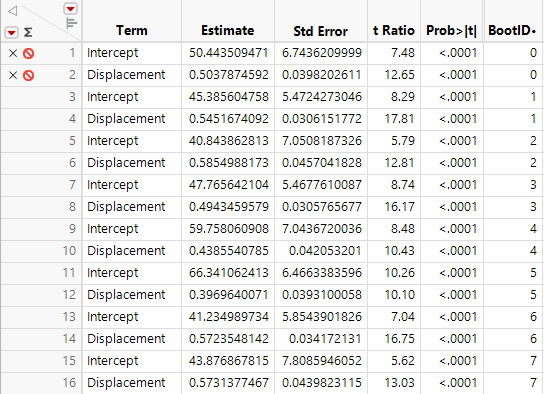Viewport: 544px width, 394px height.
Task: Click the Displacement term in row 2
Action: [x=126, y=75]
